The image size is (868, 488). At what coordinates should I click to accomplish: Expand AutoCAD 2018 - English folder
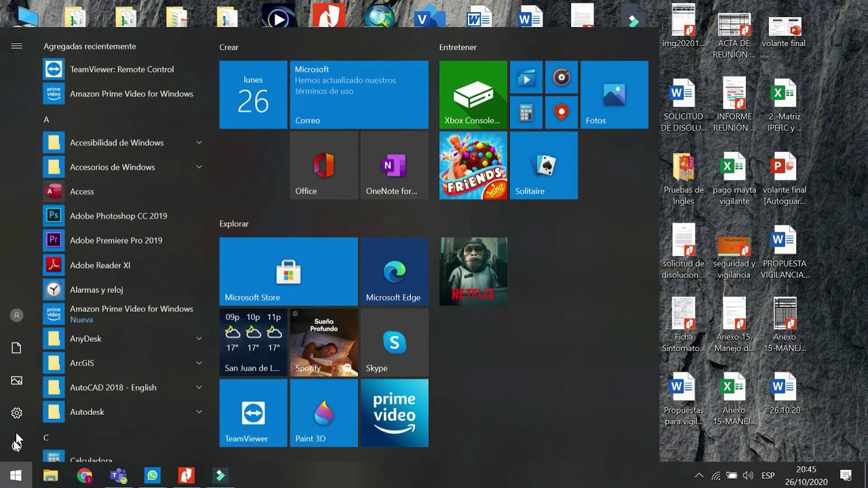click(x=123, y=387)
